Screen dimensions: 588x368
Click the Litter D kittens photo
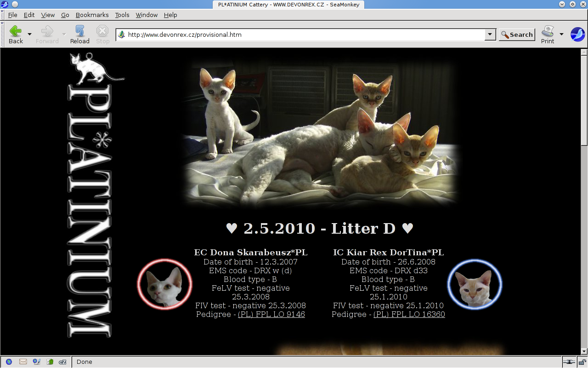click(x=320, y=133)
